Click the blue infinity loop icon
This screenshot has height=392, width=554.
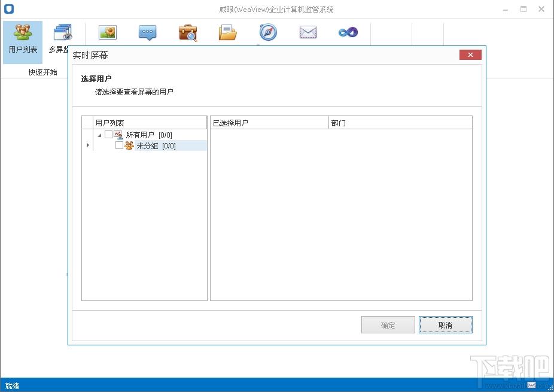coord(348,32)
